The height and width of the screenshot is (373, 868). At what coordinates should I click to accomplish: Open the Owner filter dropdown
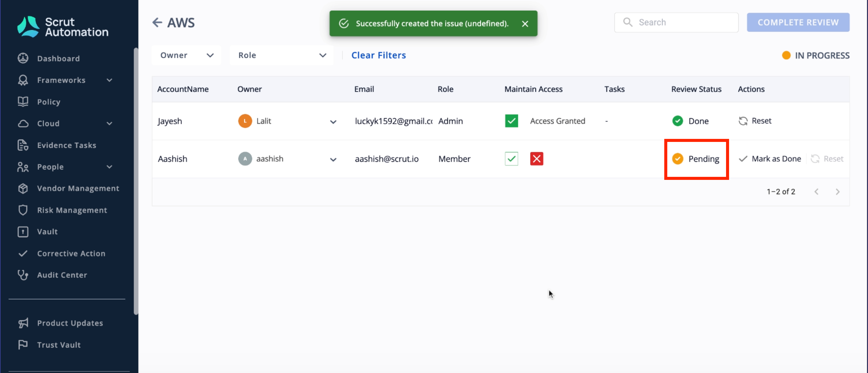186,55
